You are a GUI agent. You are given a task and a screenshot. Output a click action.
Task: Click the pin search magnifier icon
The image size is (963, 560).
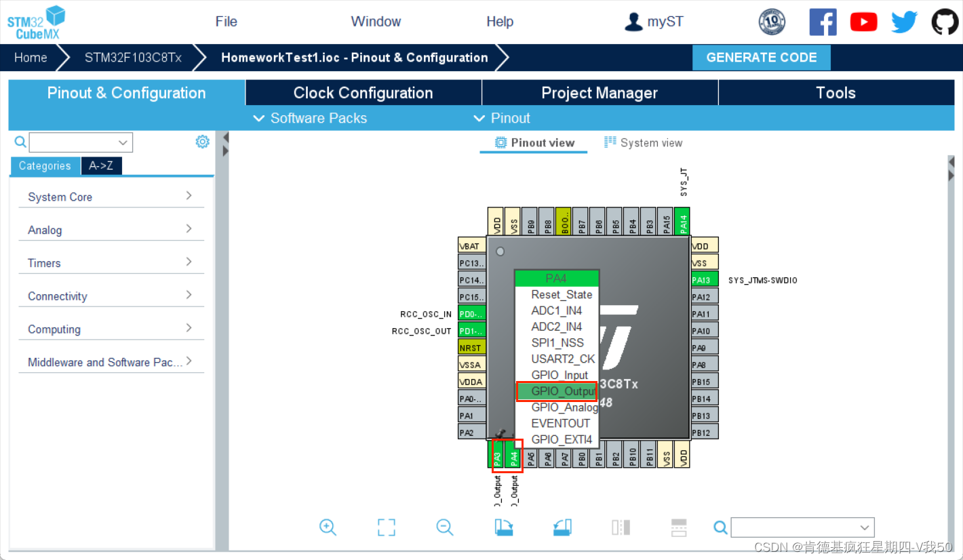click(721, 527)
